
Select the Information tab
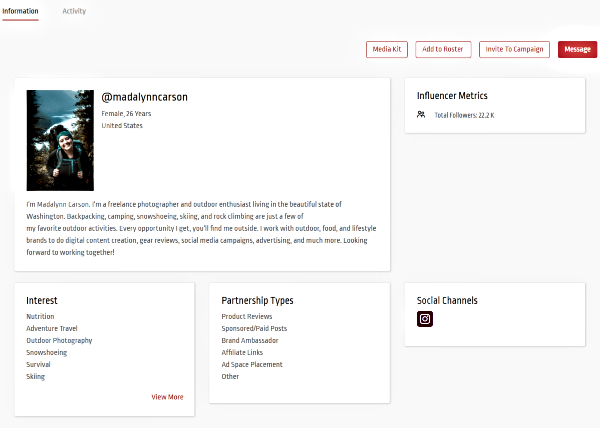pos(20,11)
